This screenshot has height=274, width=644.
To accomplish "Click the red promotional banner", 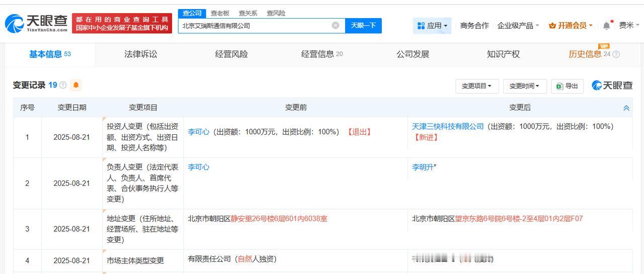I will coord(122,23).
